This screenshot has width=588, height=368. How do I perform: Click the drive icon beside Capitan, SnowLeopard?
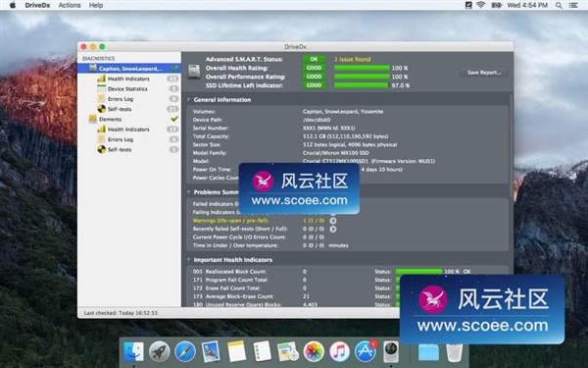click(x=93, y=69)
